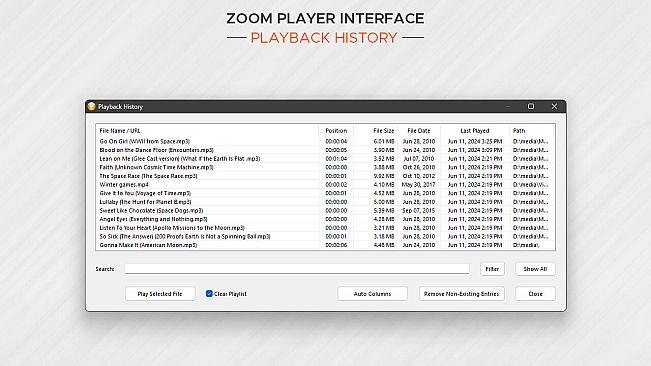Click file date Jul 07, 2010 cell
Screen dimensions: 651x366
418,159
